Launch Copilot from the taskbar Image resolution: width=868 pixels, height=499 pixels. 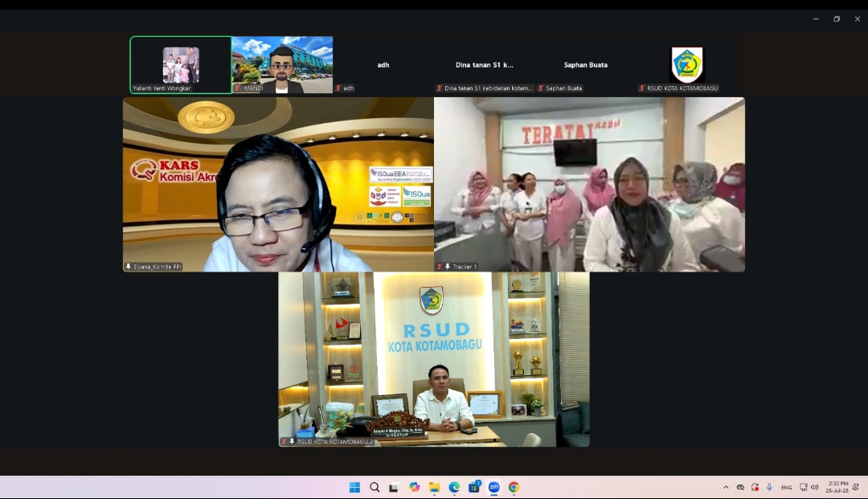[x=414, y=488]
